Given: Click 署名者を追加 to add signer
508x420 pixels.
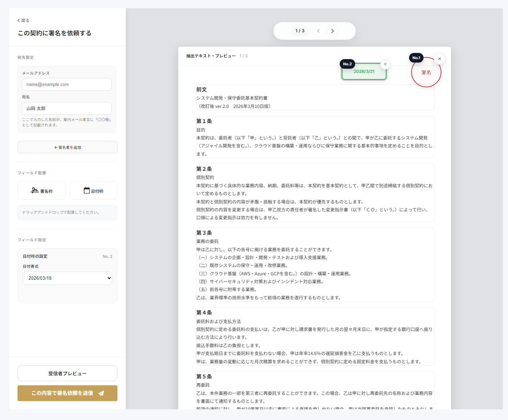Looking at the screenshot, I should pyautogui.click(x=67, y=147).
